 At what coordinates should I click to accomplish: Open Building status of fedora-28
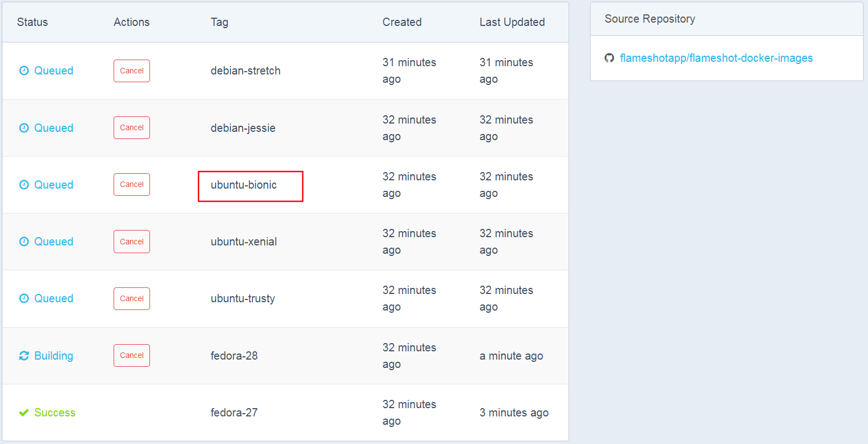[53, 356]
